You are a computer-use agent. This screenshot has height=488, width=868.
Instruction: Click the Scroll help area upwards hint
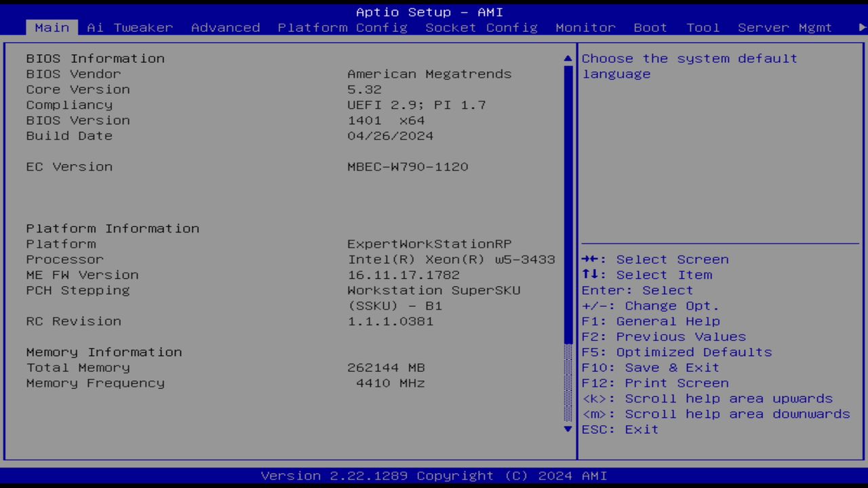pyautogui.click(x=707, y=399)
